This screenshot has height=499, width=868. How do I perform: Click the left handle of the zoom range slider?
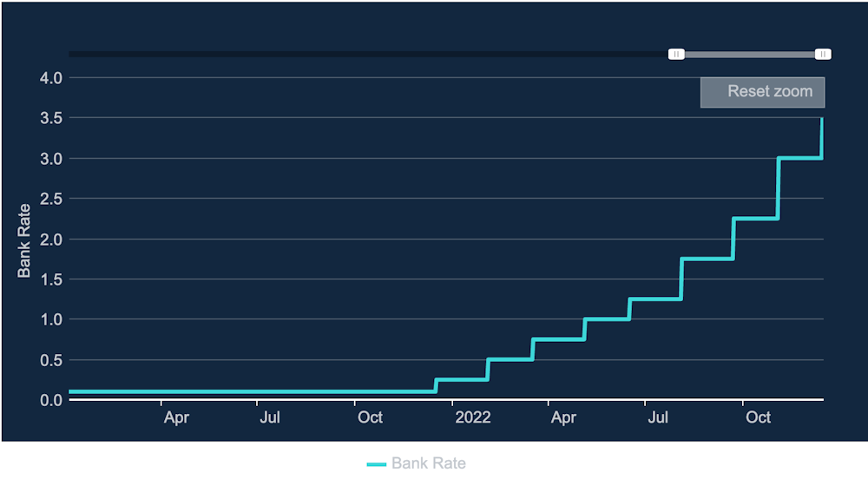(676, 55)
